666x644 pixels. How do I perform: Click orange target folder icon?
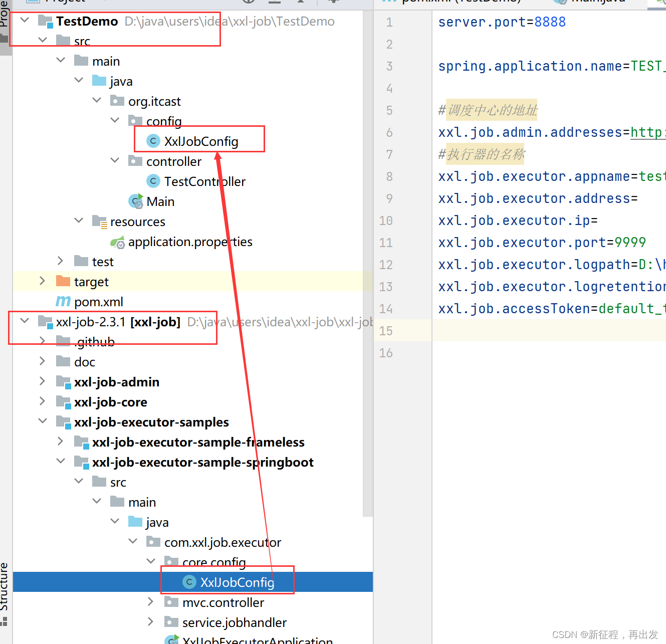coord(63,281)
